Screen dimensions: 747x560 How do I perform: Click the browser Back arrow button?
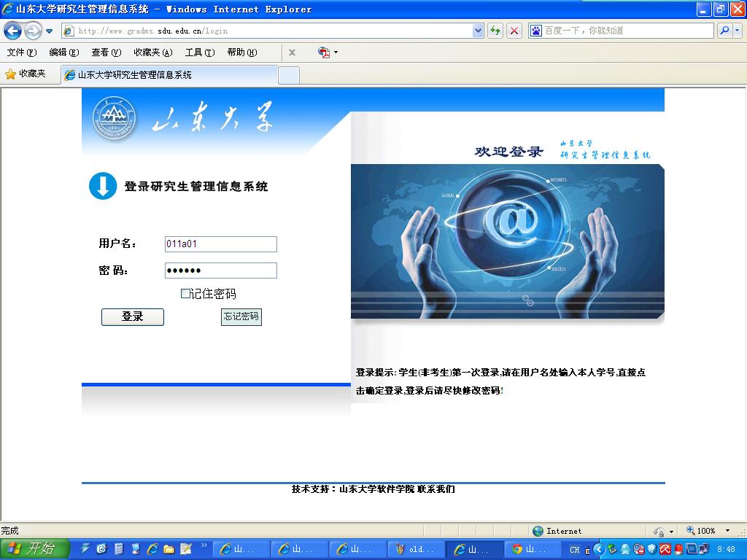pos(12,31)
